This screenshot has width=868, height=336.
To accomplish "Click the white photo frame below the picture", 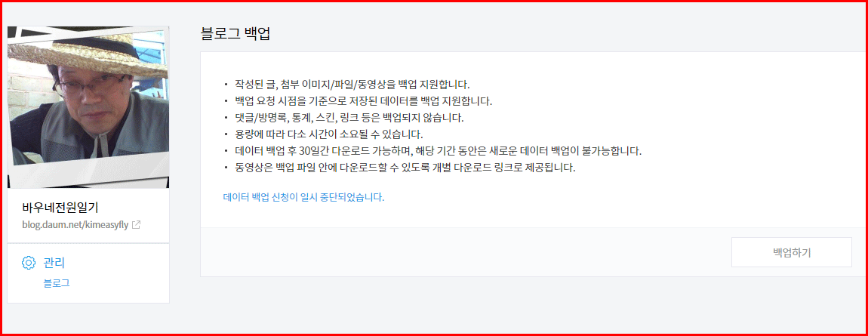I will pos(88,175).
